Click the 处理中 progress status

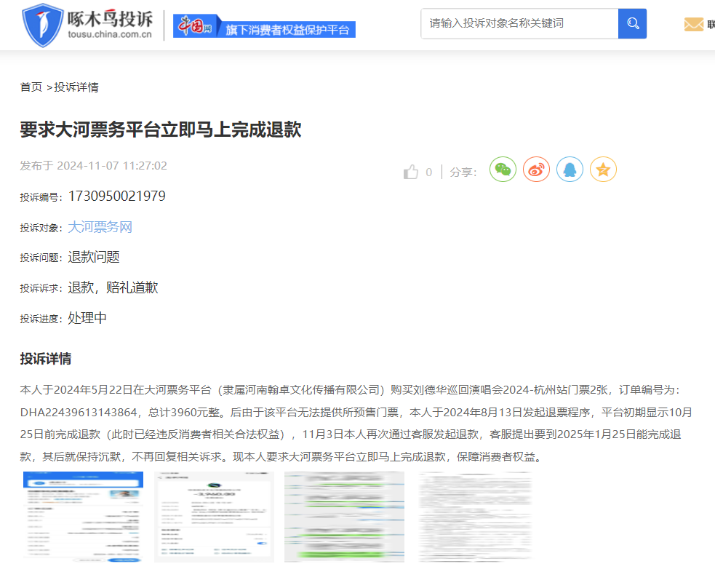pos(87,318)
